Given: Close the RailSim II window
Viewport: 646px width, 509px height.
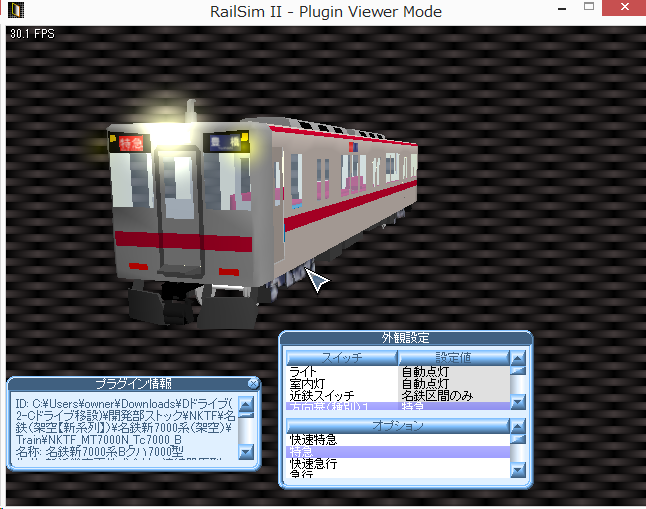Looking at the screenshot, I should point(624,7).
